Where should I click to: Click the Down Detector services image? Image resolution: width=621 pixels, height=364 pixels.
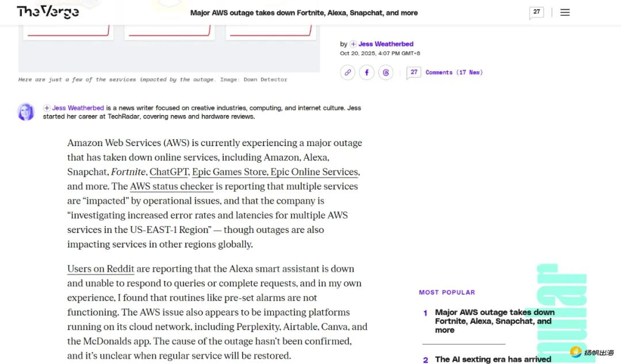169,48
